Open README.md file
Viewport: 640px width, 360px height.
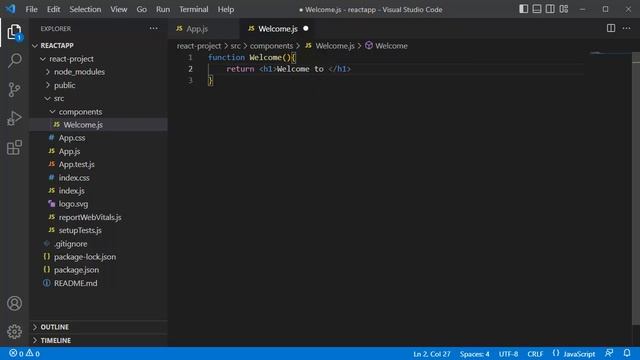98,283
